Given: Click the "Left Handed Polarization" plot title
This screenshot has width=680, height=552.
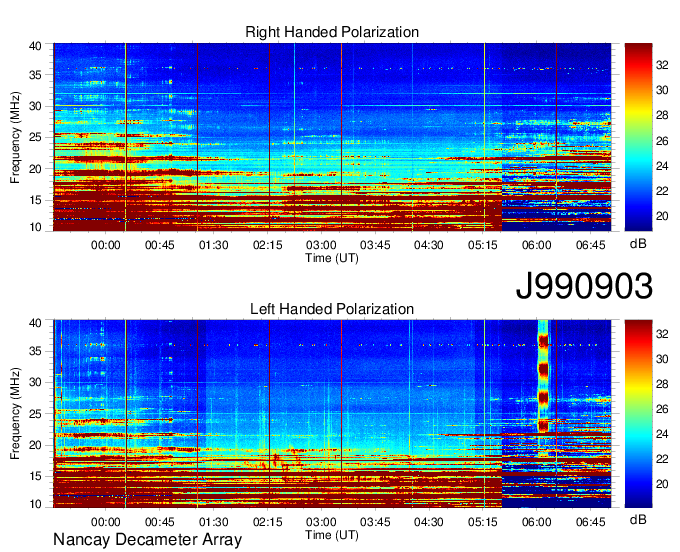Looking at the screenshot, I should [x=332, y=309].
